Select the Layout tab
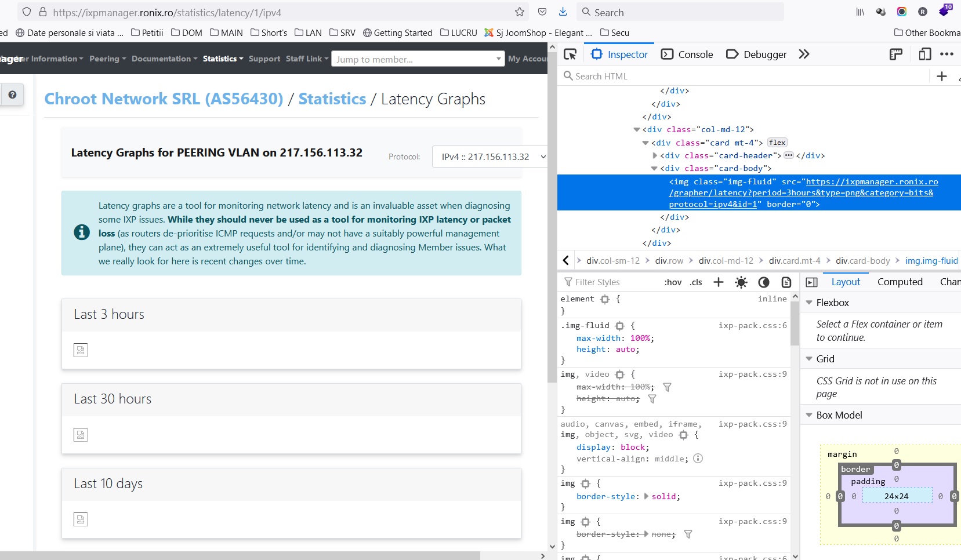 [846, 282]
